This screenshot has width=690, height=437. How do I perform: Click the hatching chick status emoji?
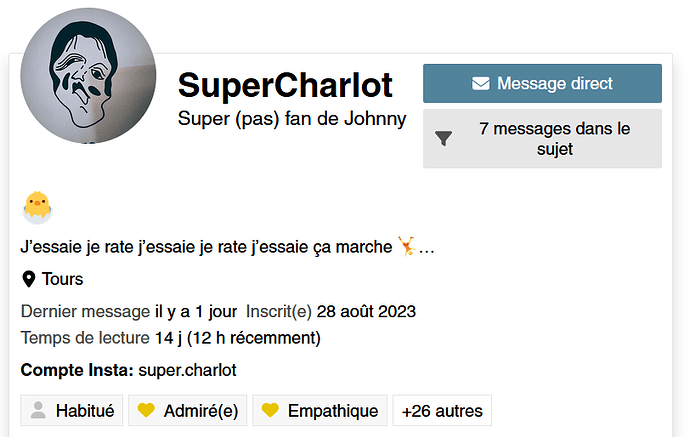(x=37, y=207)
